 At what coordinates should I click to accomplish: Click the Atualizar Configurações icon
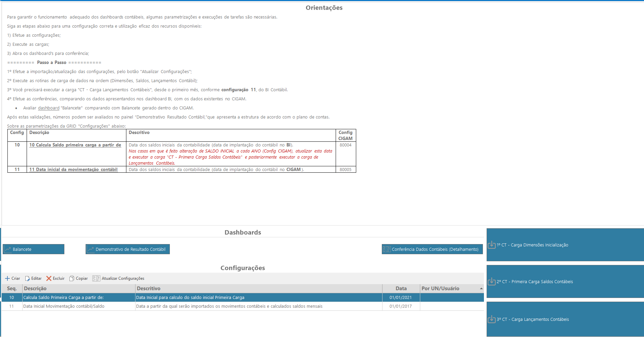tap(96, 278)
